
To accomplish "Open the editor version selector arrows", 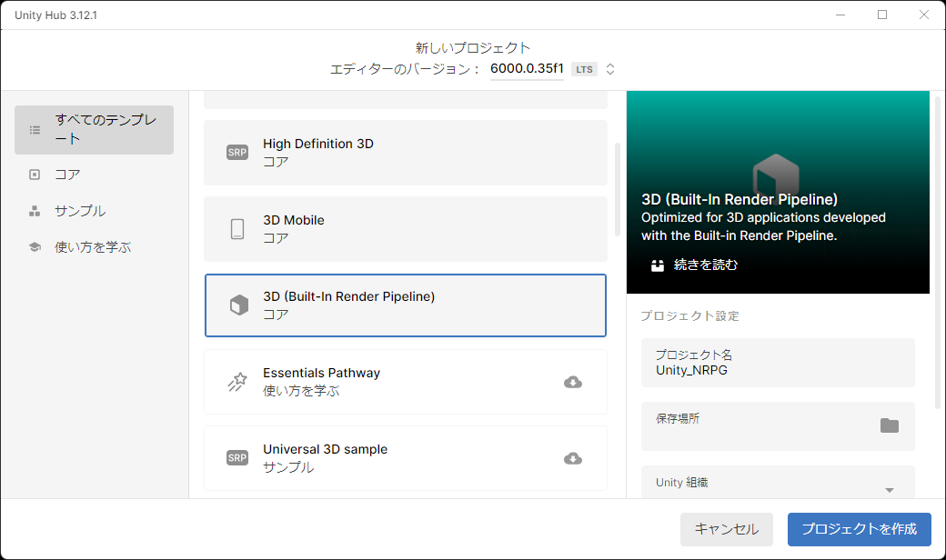I will [610, 69].
